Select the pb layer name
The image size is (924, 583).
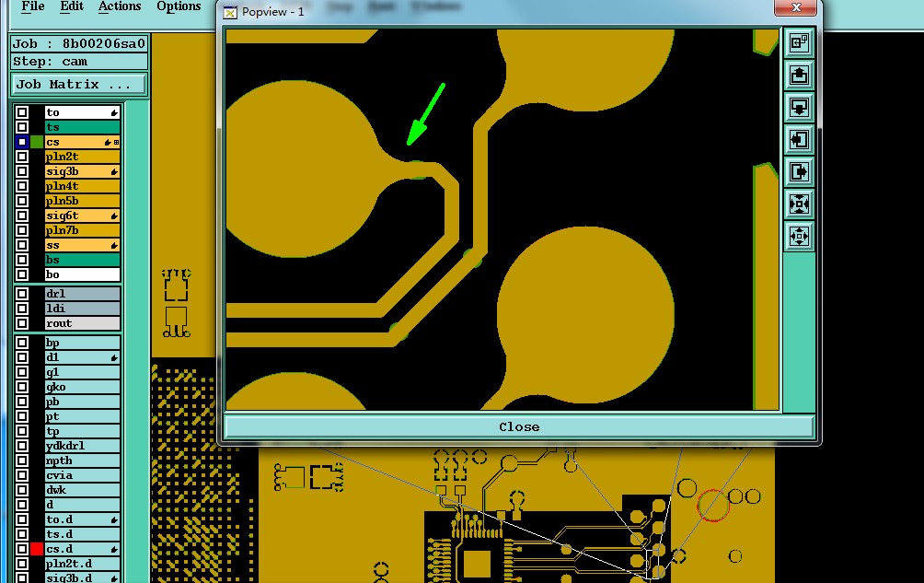pos(83,402)
